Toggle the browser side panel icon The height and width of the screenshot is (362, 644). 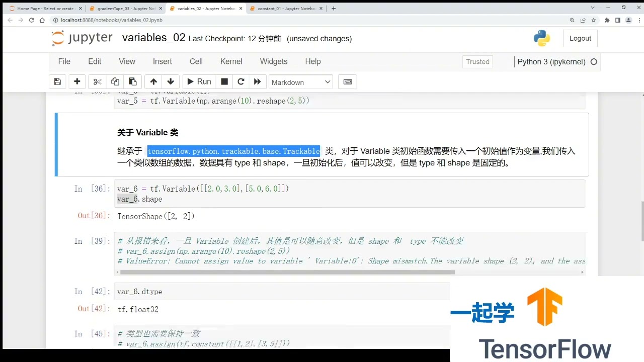[618, 20]
